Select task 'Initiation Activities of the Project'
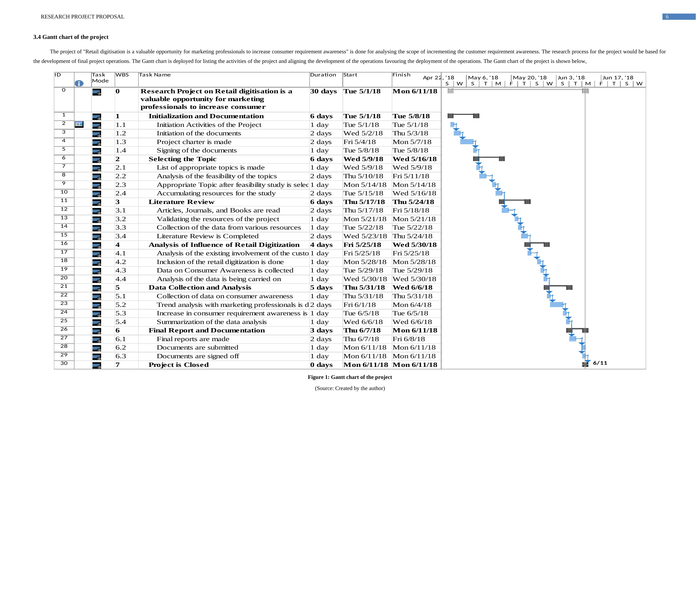Image resolution: width=700 pixels, height=600 pixels. [x=209, y=125]
